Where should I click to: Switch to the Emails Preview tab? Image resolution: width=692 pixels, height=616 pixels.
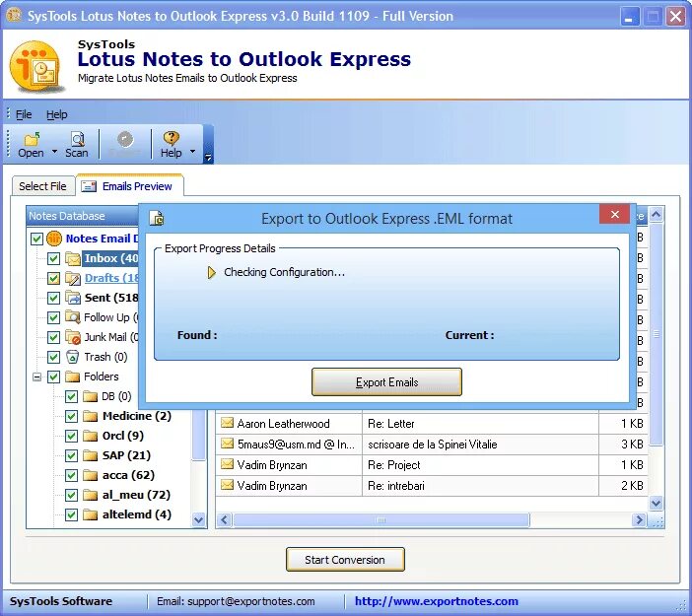[131, 185]
